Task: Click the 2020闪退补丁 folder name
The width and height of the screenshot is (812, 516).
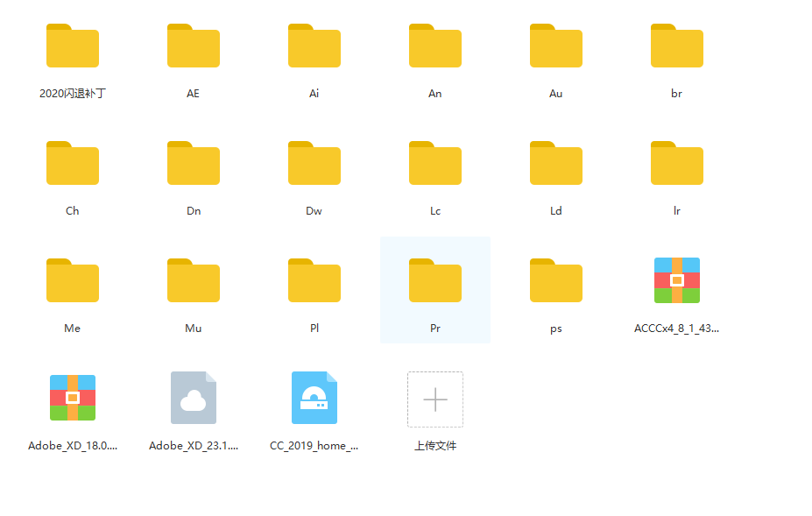Action: coord(73,93)
